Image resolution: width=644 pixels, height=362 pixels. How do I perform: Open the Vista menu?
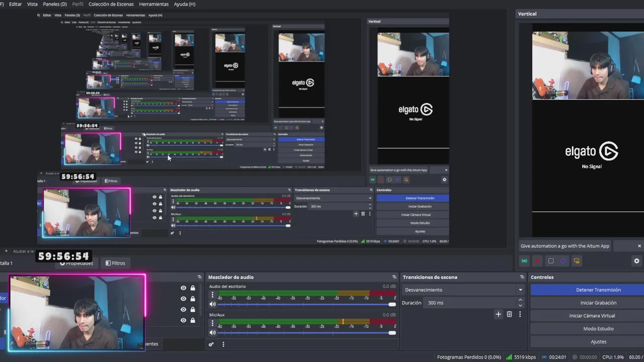pyautogui.click(x=32, y=4)
